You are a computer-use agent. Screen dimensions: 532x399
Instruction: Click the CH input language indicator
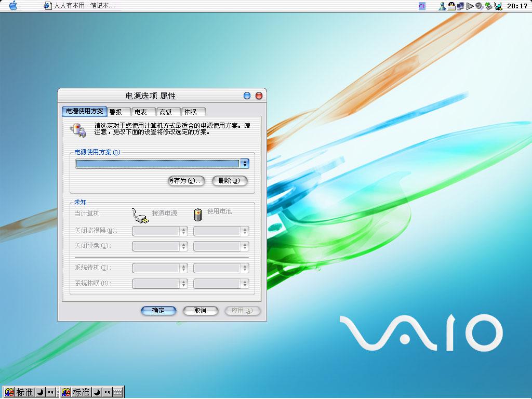pyautogui.click(x=422, y=6)
